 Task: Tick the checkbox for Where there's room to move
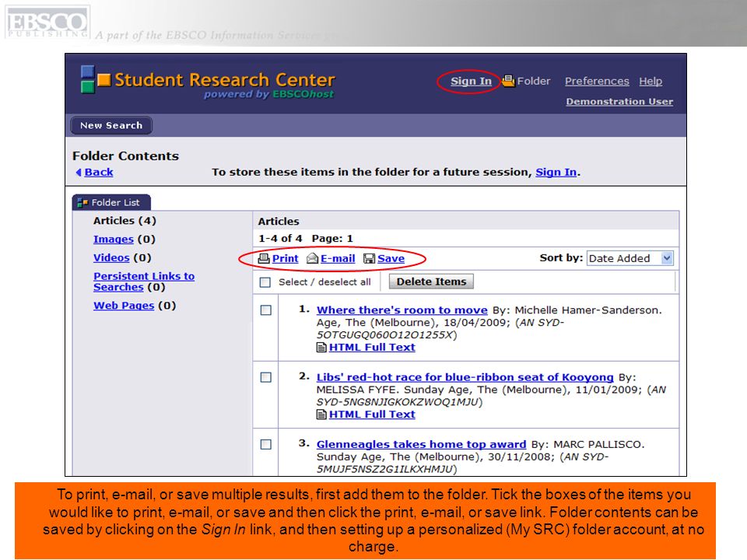click(x=266, y=310)
